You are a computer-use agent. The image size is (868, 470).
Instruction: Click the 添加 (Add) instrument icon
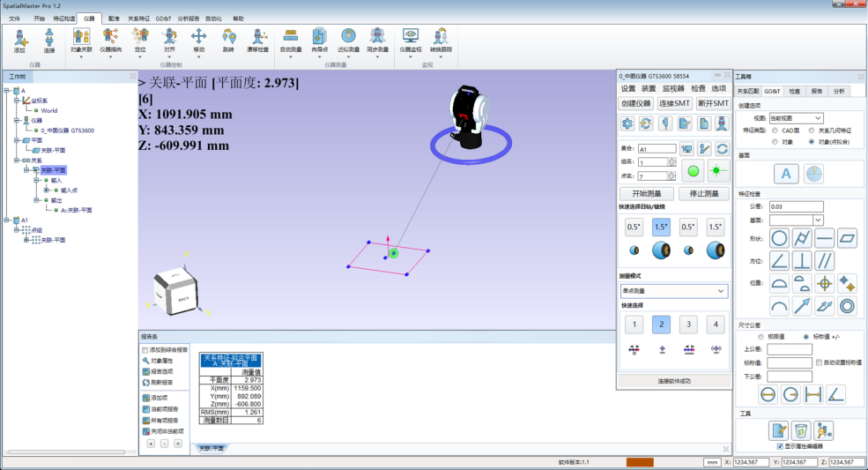coord(20,40)
